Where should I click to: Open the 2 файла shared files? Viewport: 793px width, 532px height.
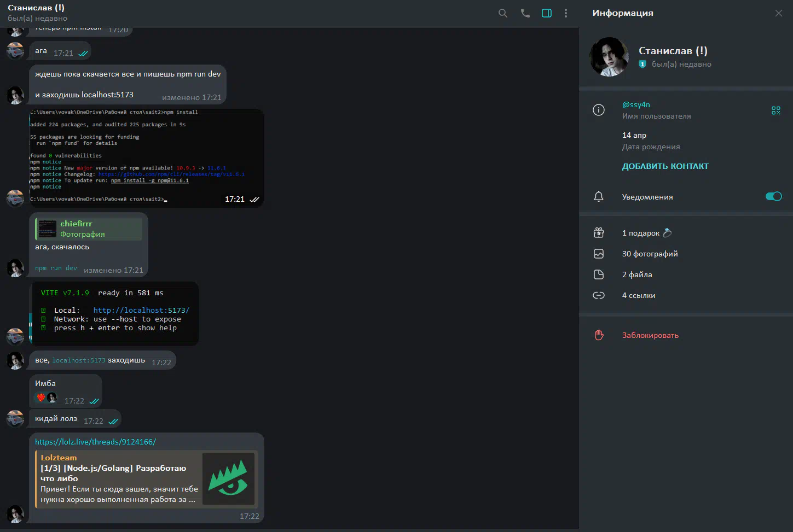(x=636, y=274)
